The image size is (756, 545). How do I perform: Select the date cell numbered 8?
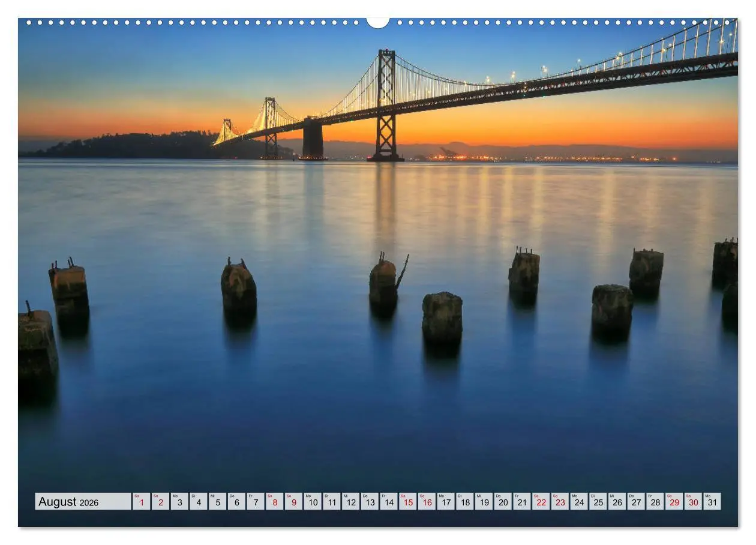click(x=274, y=502)
